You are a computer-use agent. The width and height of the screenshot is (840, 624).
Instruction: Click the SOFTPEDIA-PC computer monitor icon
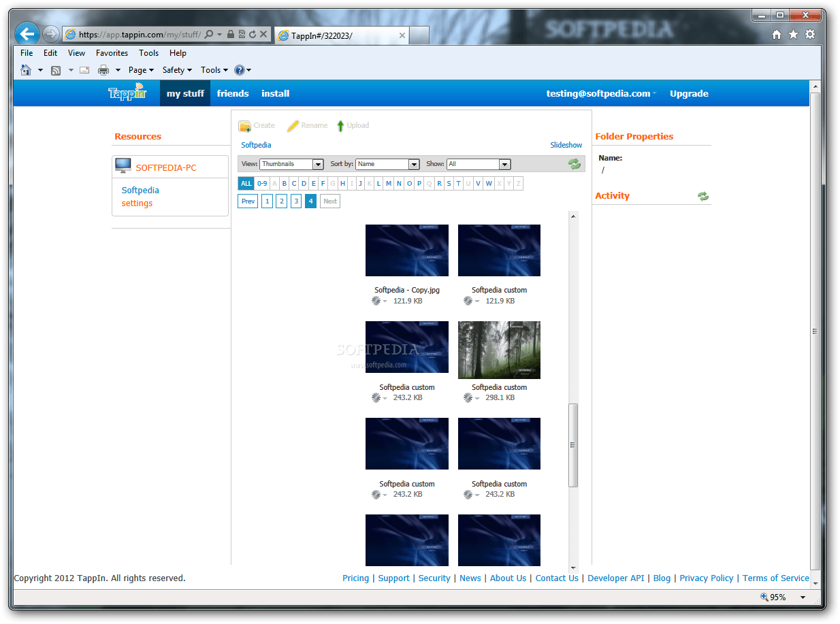click(x=123, y=166)
